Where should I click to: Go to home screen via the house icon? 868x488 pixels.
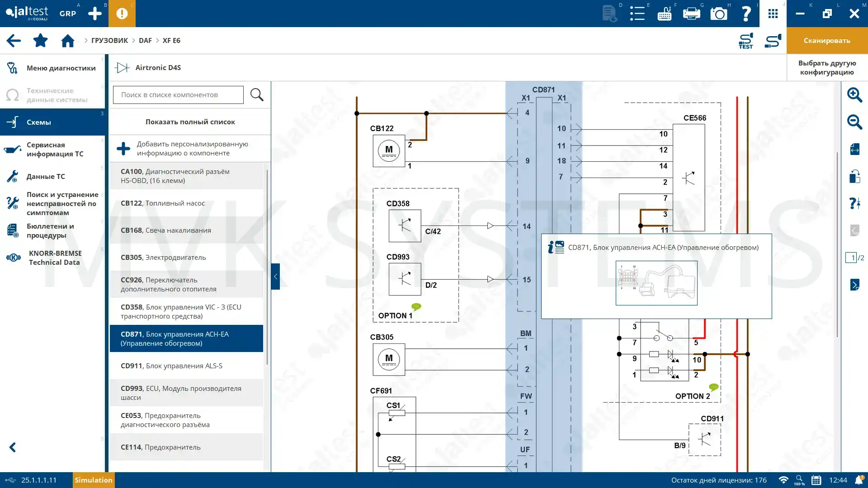point(68,41)
